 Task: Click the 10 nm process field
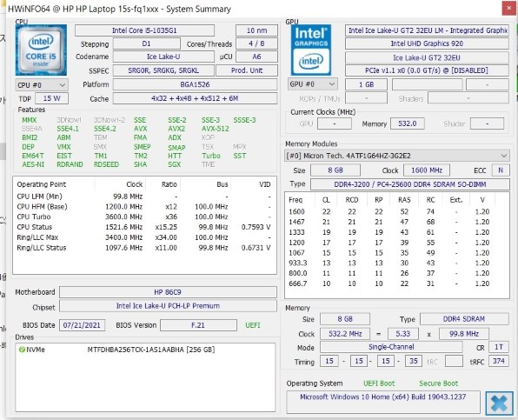pyautogui.click(x=256, y=30)
